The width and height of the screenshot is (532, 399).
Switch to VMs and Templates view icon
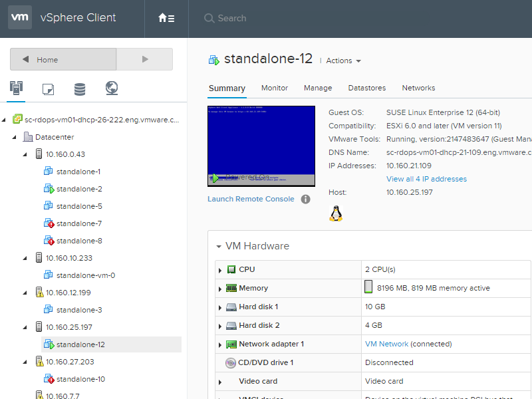(48, 89)
